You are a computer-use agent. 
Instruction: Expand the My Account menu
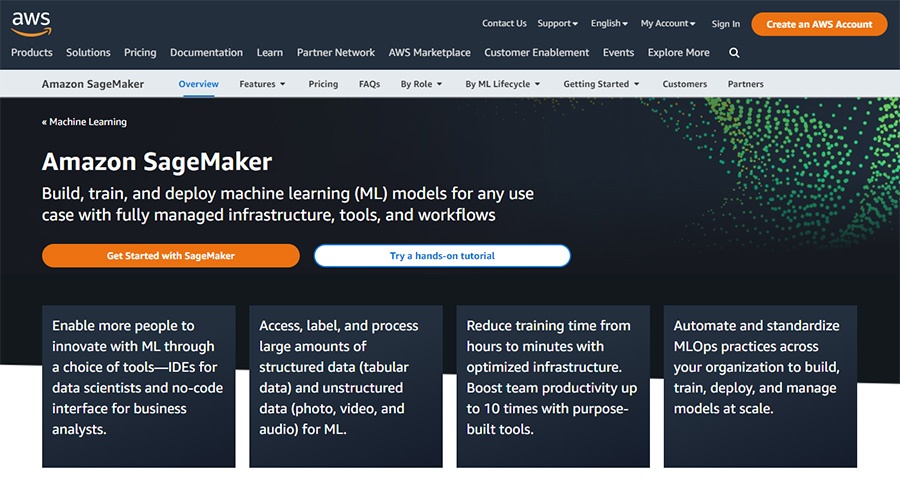pyautogui.click(x=669, y=24)
